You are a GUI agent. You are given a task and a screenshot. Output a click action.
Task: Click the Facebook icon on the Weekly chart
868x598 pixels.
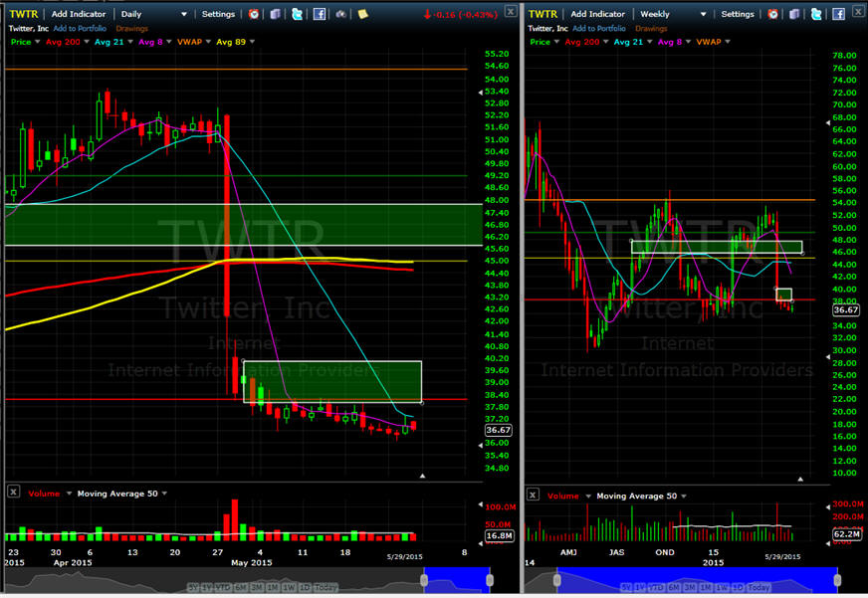pos(840,14)
